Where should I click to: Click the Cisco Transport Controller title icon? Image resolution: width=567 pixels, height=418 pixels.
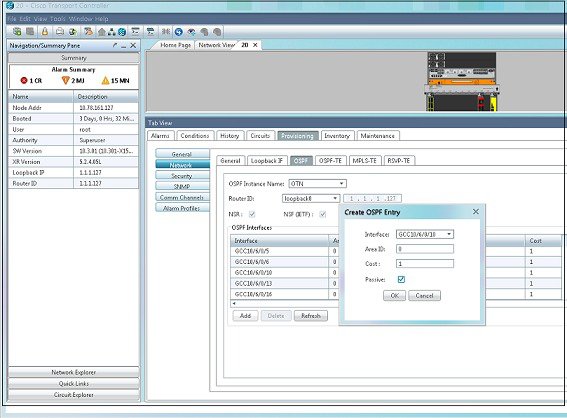tap(10, 5)
